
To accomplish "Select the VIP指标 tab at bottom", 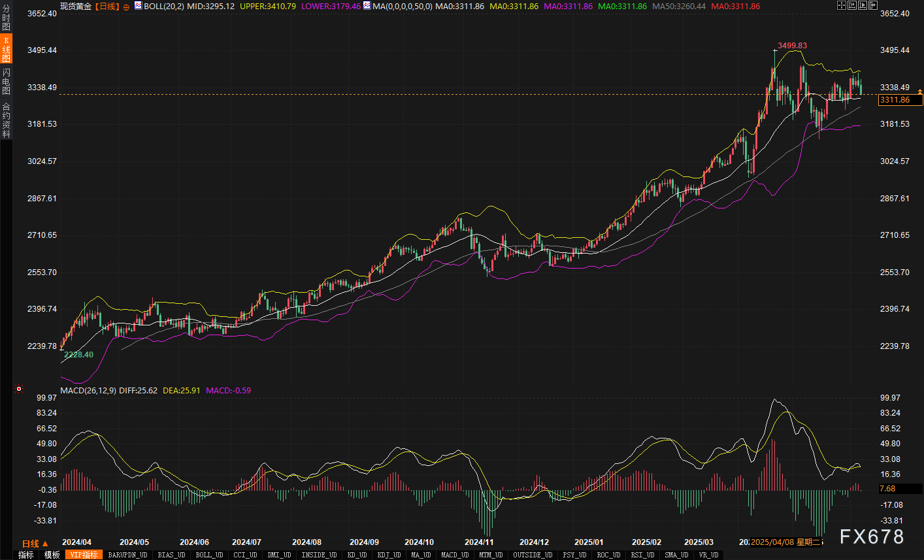I will point(84,555).
